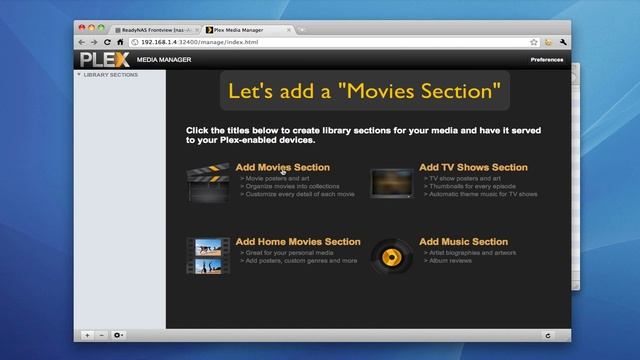Click the music vinyl record icon

[x=391, y=257]
